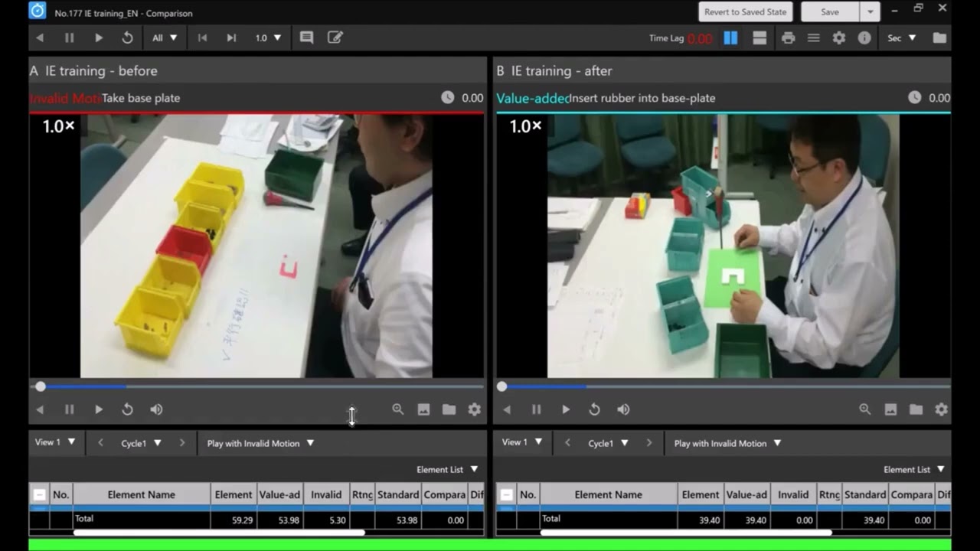Screen dimensions: 980x551
Task: Expand Element List in panel A
Action: pos(447,469)
